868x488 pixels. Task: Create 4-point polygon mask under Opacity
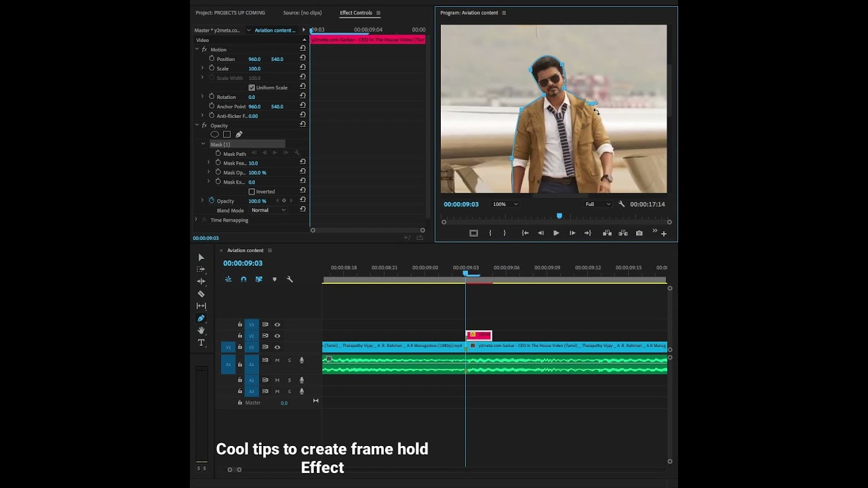point(227,134)
